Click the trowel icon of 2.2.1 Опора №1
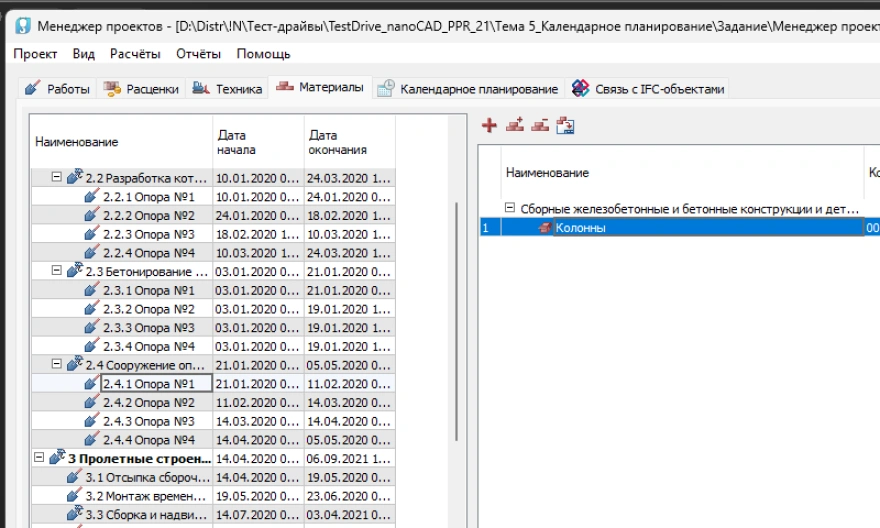Screen dimensions: 880x528 92,197
